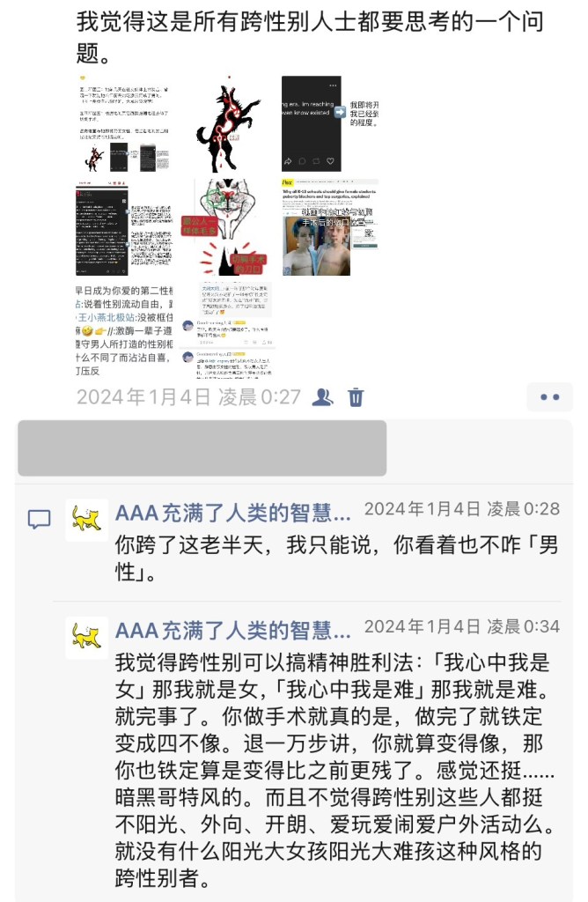This screenshot has height=902, width=588.
Task: Tap the comment bubble icon
Action: [x=39, y=519]
